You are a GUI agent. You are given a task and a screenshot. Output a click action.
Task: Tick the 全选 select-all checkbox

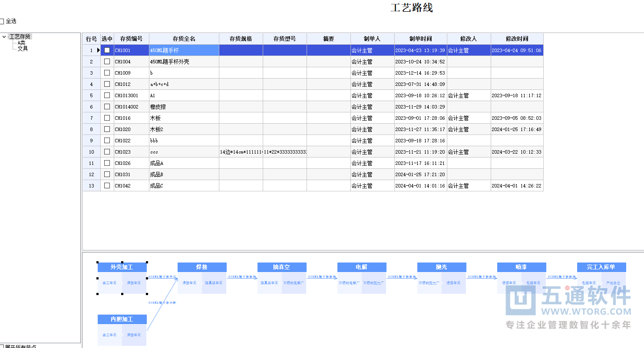coord(1,21)
